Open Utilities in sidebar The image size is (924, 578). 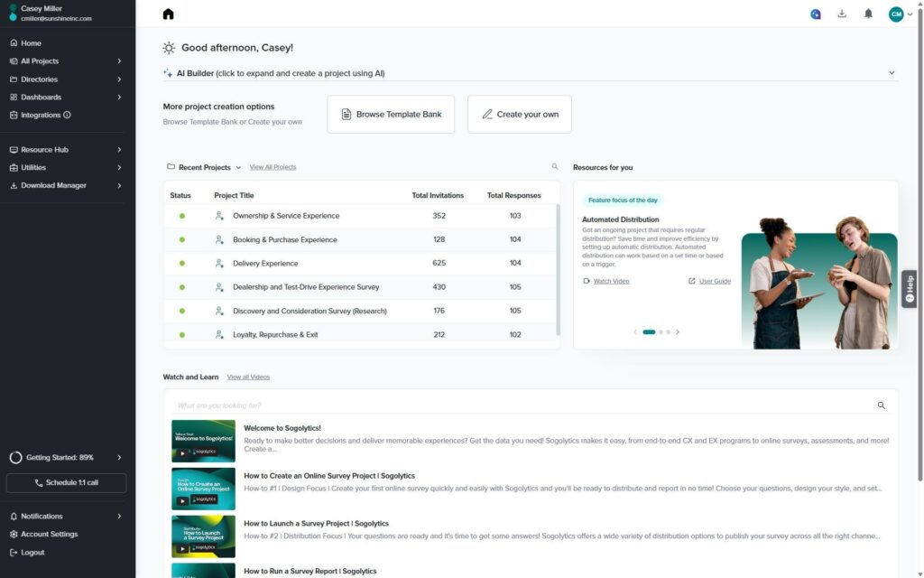coord(33,167)
